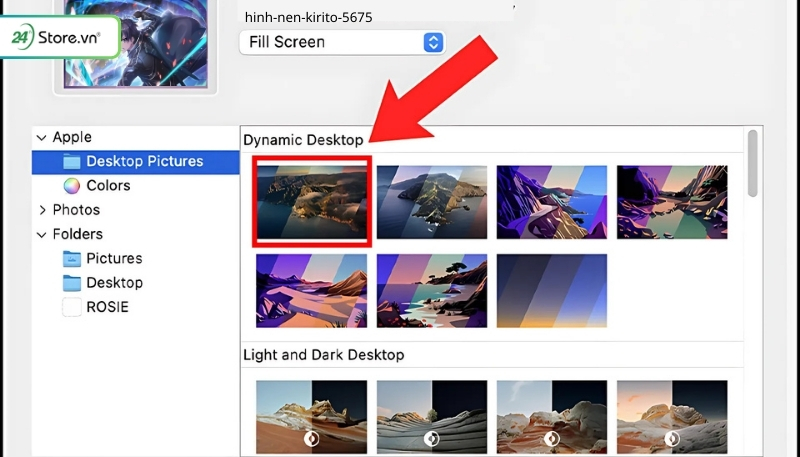Open the Fill Screen dropdown

[x=342, y=42]
